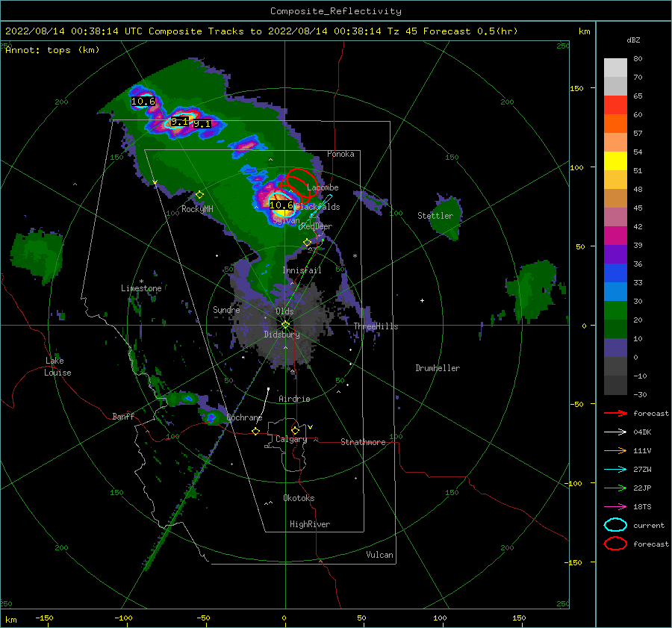Click the Annot: tops (km) text
The width and height of the screenshot is (672, 628).
(x=52, y=50)
